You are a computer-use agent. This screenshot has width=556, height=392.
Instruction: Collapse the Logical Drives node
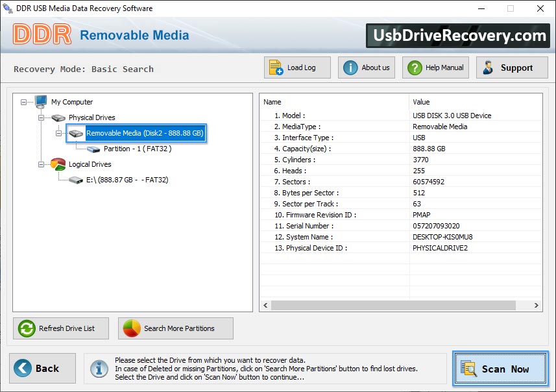[x=41, y=164]
